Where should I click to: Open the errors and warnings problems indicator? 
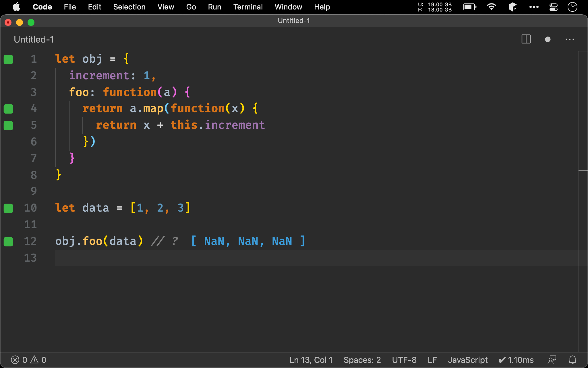click(x=28, y=360)
